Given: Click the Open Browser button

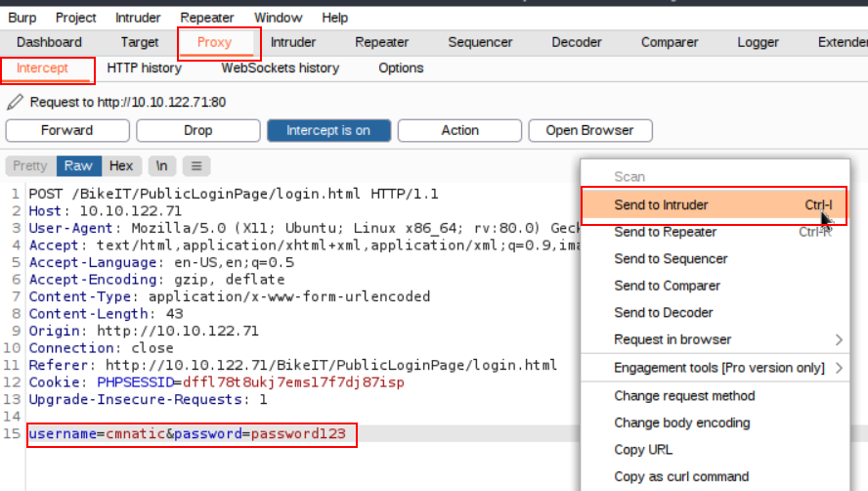Looking at the screenshot, I should pos(590,131).
